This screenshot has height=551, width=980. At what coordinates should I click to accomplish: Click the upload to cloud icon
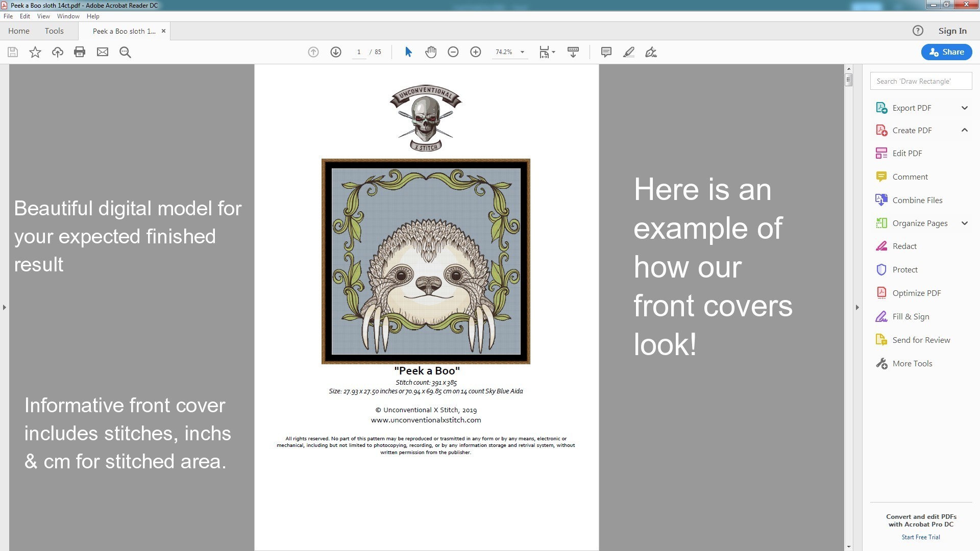point(58,52)
